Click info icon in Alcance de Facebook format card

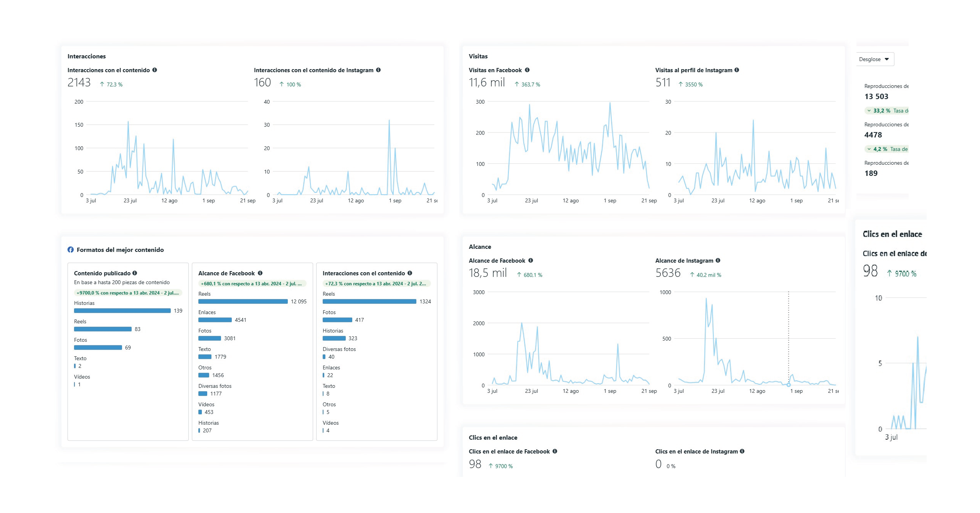[x=260, y=273]
